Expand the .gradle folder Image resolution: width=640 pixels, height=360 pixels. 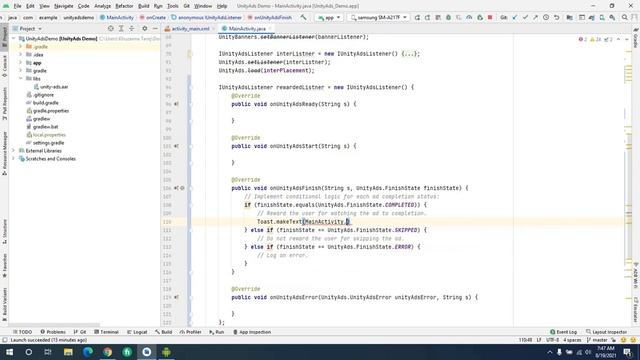tap(20, 47)
